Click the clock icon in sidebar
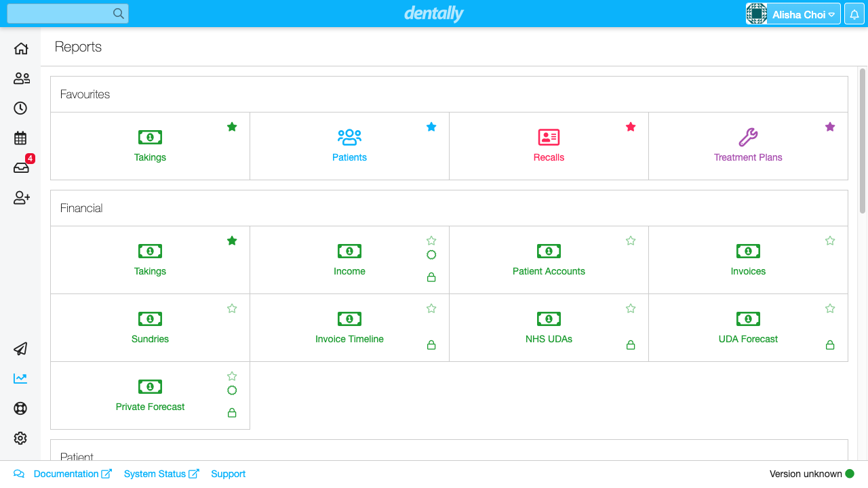 [x=20, y=108]
